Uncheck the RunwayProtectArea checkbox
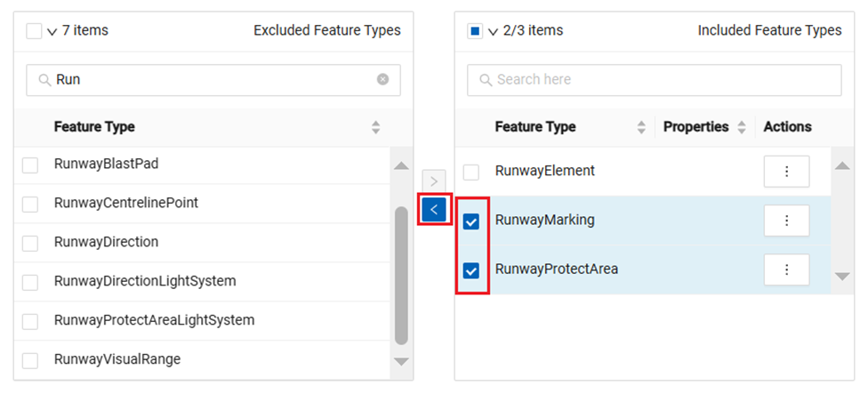 tap(471, 271)
